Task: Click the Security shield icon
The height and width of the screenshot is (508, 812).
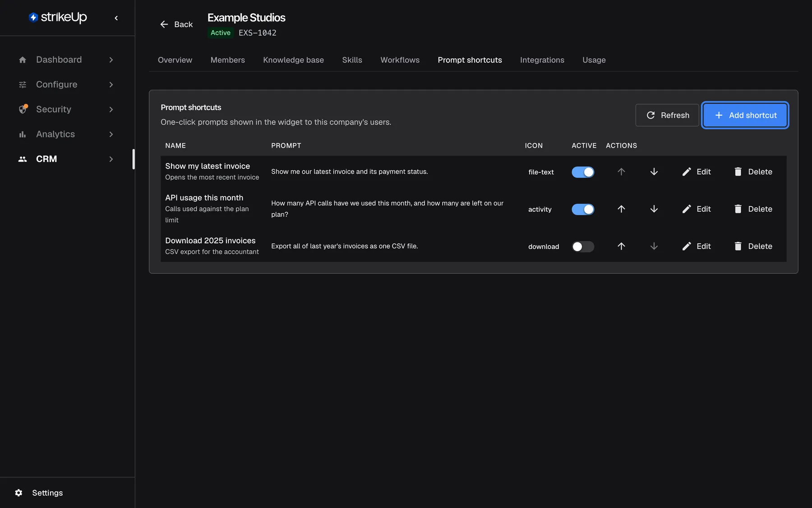Action: click(x=23, y=109)
